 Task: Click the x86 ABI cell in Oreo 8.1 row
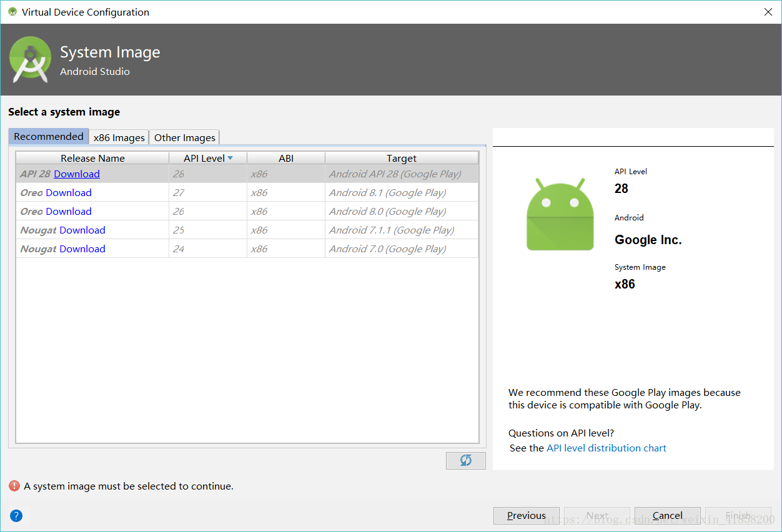coord(286,192)
